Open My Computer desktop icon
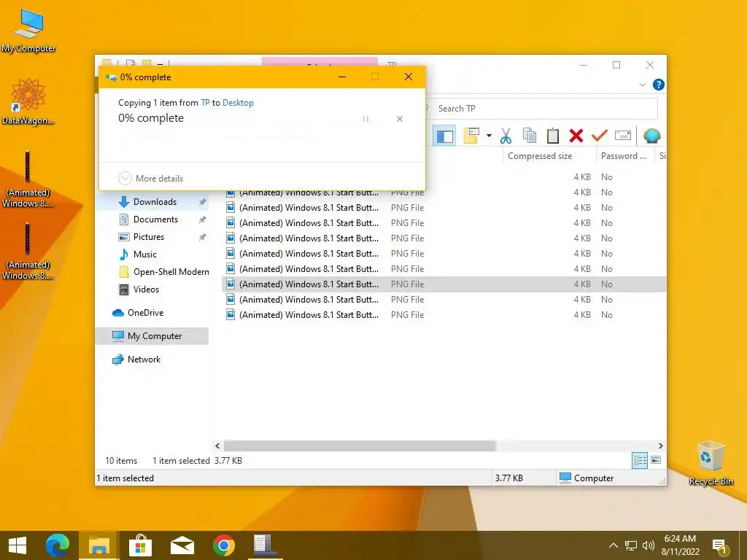 coord(28,30)
